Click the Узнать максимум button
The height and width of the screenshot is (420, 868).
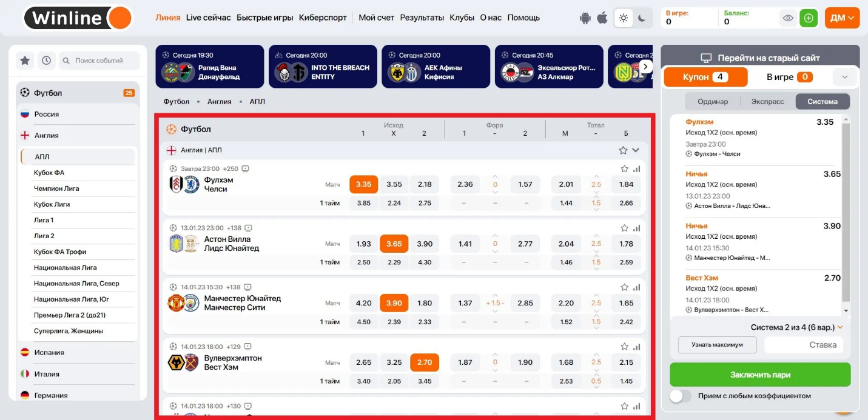[718, 345]
